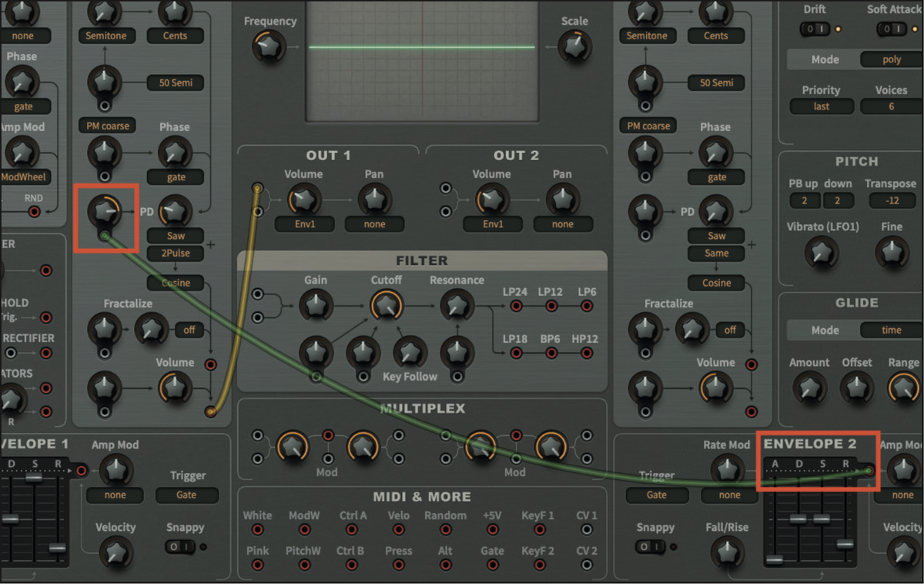Open the Pan modulation selector showing none
Screen dimensions: 924x584
pyautogui.click(x=374, y=224)
